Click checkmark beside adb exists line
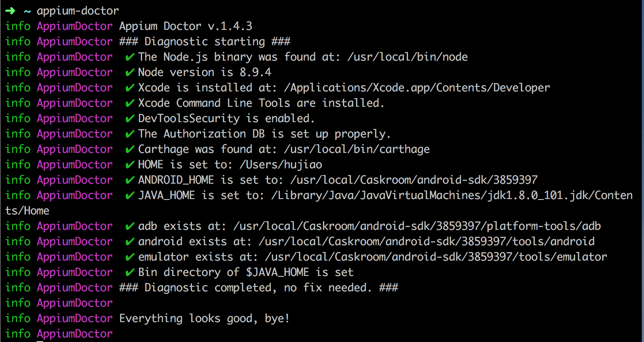644x342 pixels. pos(130,226)
